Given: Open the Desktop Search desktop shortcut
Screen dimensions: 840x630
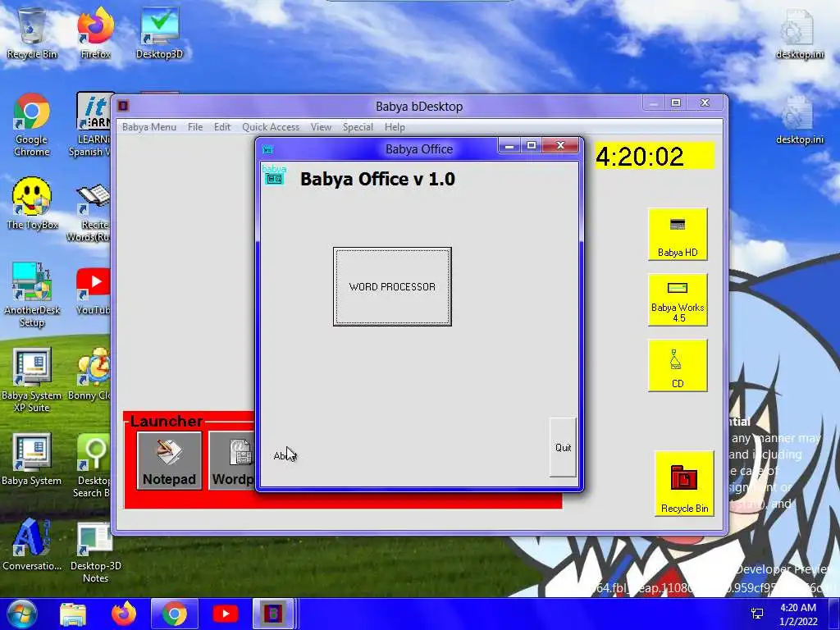Looking at the screenshot, I should 92,466.
